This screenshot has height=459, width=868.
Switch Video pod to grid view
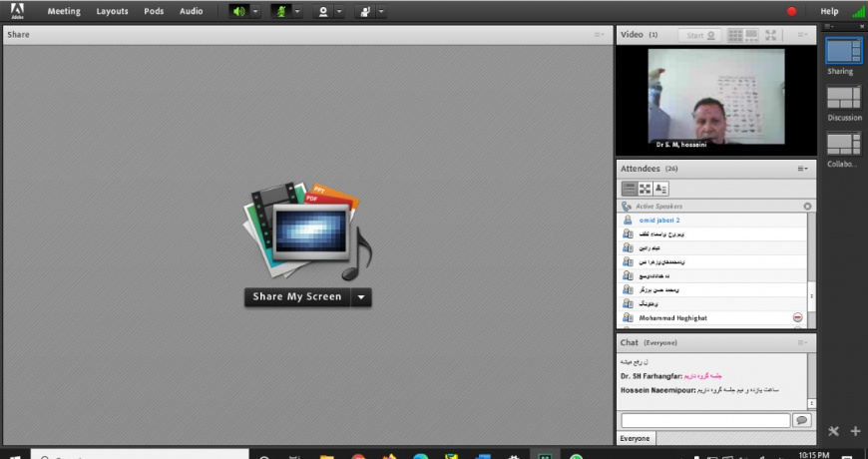click(x=735, y=35)
